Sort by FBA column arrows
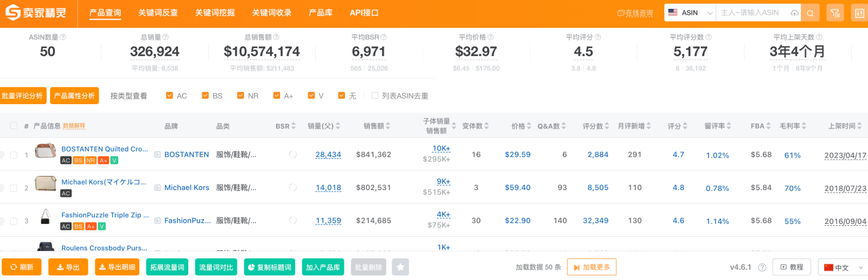 tap(769, 126)
